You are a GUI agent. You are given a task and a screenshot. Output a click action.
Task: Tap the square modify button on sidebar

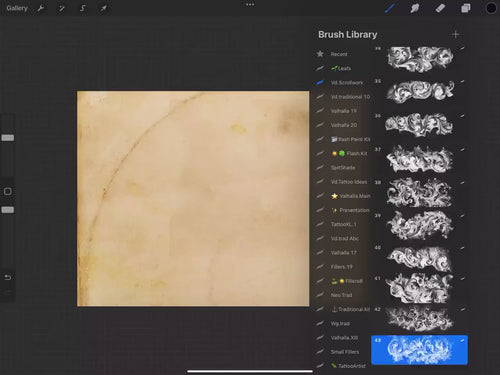(8, 191)
